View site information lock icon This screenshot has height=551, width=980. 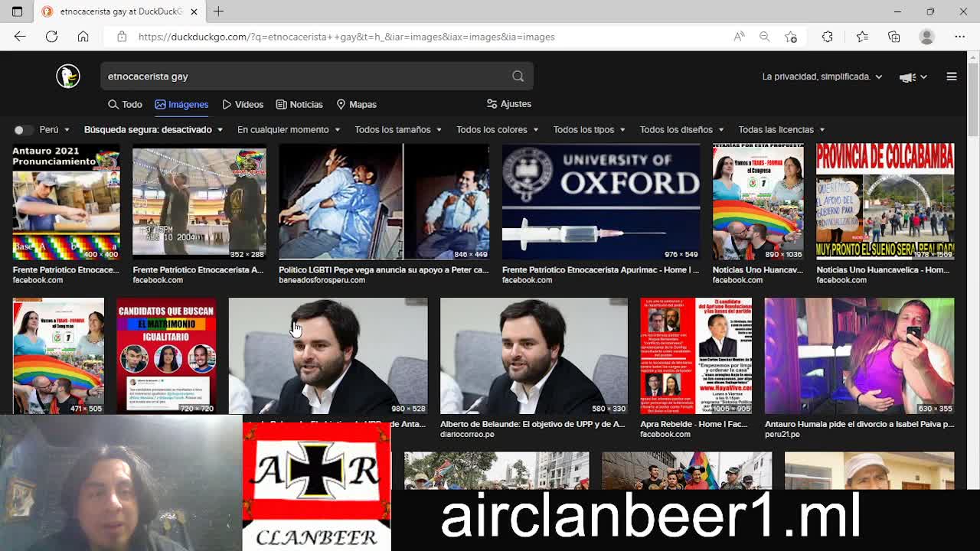pyautogui.click(x=122, y=37)
